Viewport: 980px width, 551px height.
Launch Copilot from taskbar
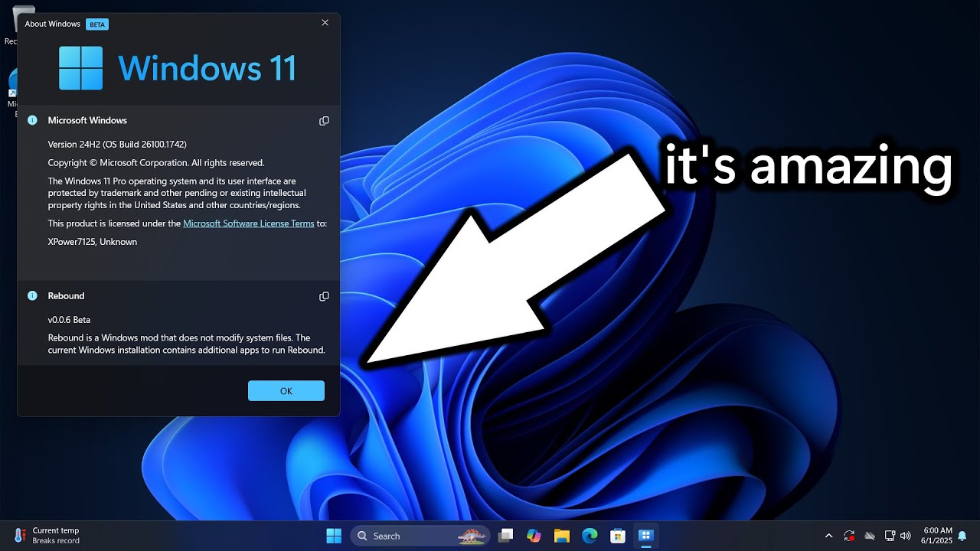tap(534, 536)
